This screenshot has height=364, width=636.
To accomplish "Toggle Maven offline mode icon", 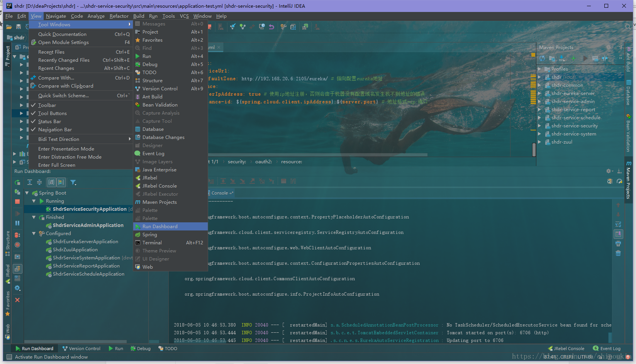I will coord(604,58).
